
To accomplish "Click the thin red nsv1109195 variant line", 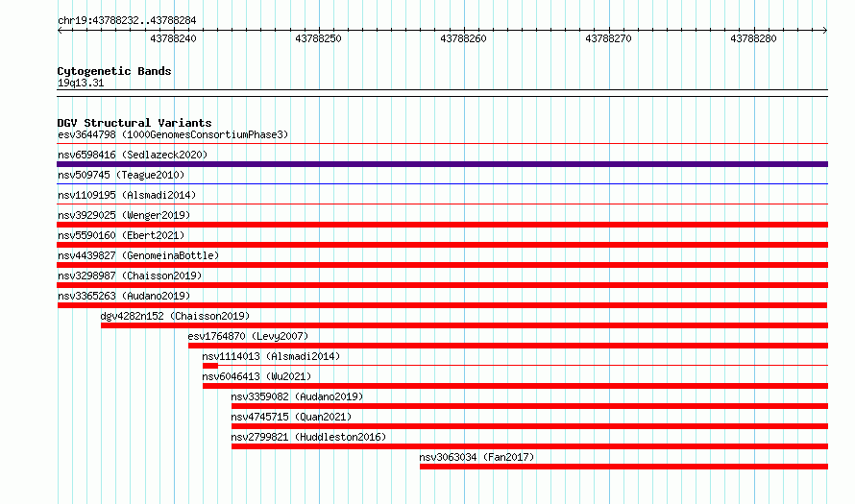I will pyautogui.click(x=442, y=204).
